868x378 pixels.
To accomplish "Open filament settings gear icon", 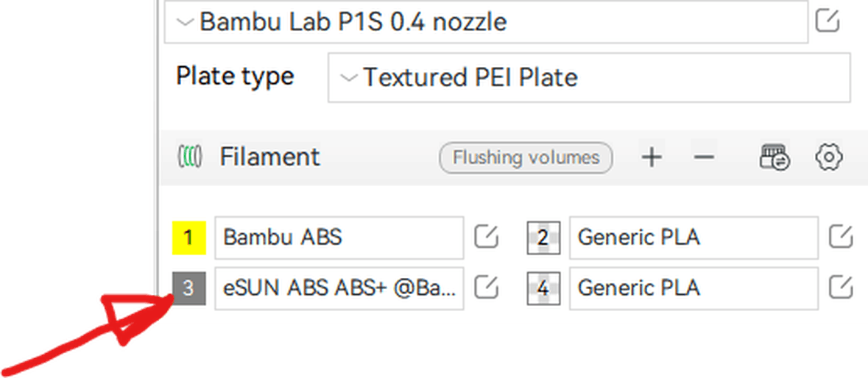I will (829, 157).
